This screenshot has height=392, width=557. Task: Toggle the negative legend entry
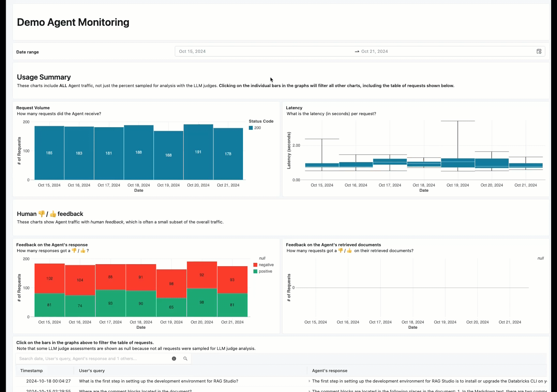[x=266, y=265]
